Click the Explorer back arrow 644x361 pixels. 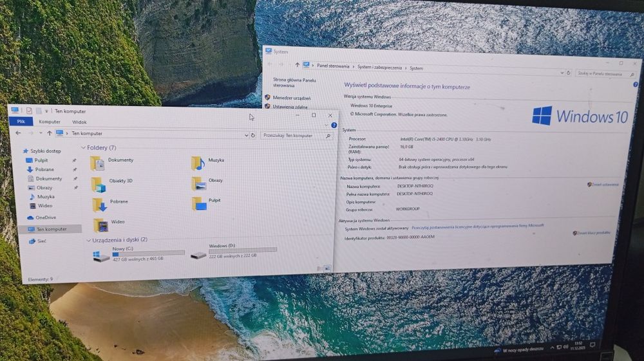pyautogui.click(x=18, y=133)
